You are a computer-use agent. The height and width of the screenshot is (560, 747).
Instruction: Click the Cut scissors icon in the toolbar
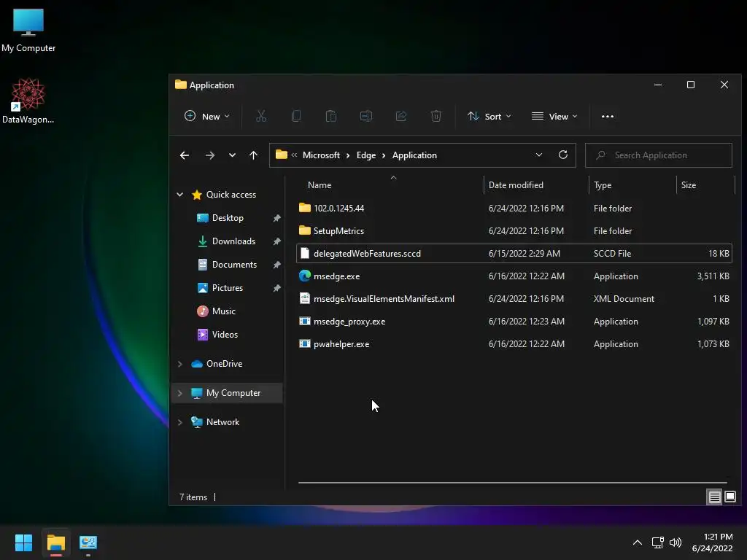pyautogui.click(x=261, y=116)
